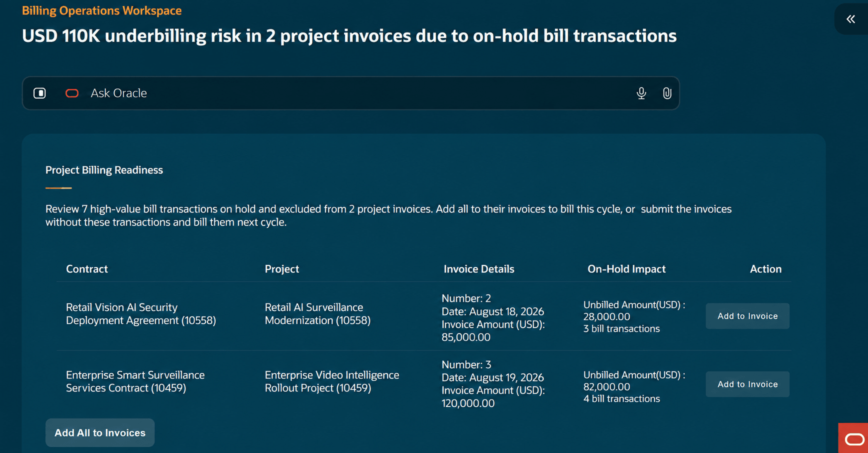868x453 pixels.
Task: Add to Invoice for Enterprise Video Intelligence project
Action: (747, 384)
